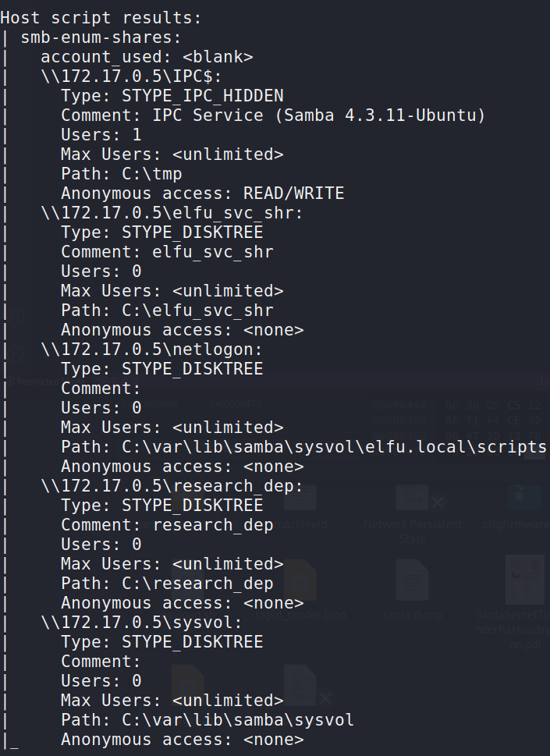Click the account_used blank line

(147, 57)
